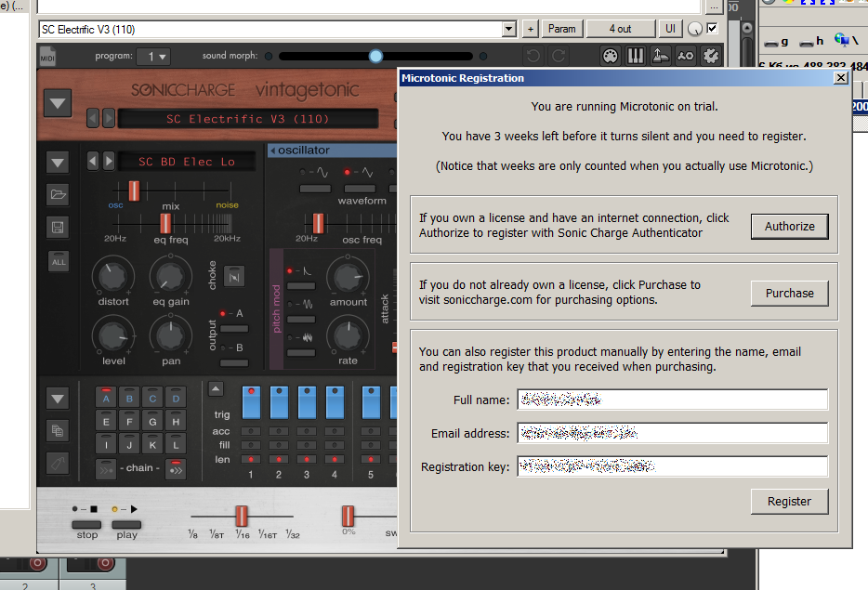Click the redo arrow in Microtonic toolbar
This screenshot has height=590, width=868.
[559, 56]
